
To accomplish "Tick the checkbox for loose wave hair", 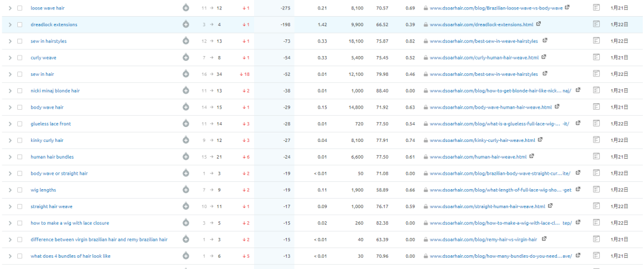I will coord(20,8).
